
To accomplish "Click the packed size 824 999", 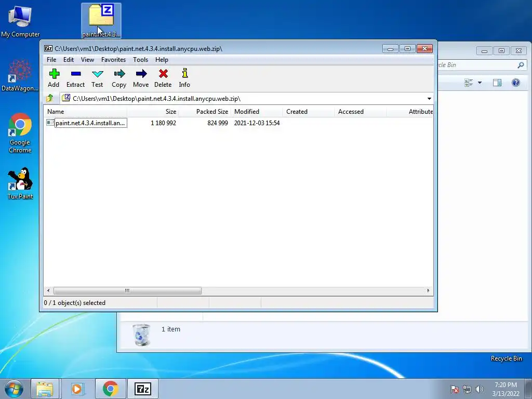I will click(218, 123).
